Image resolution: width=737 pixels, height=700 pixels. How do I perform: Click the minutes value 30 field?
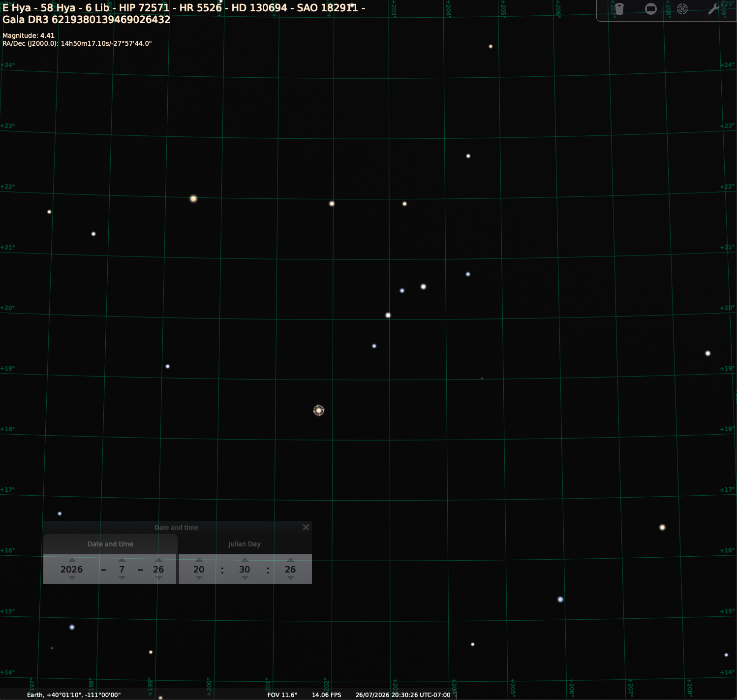[x=245, y=569]
